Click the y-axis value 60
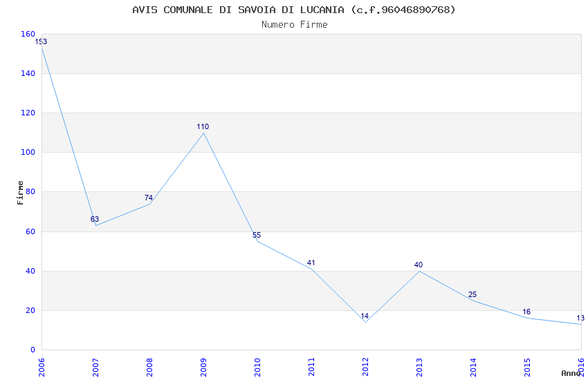The image size is (588, 380). (x=30, y=231)
